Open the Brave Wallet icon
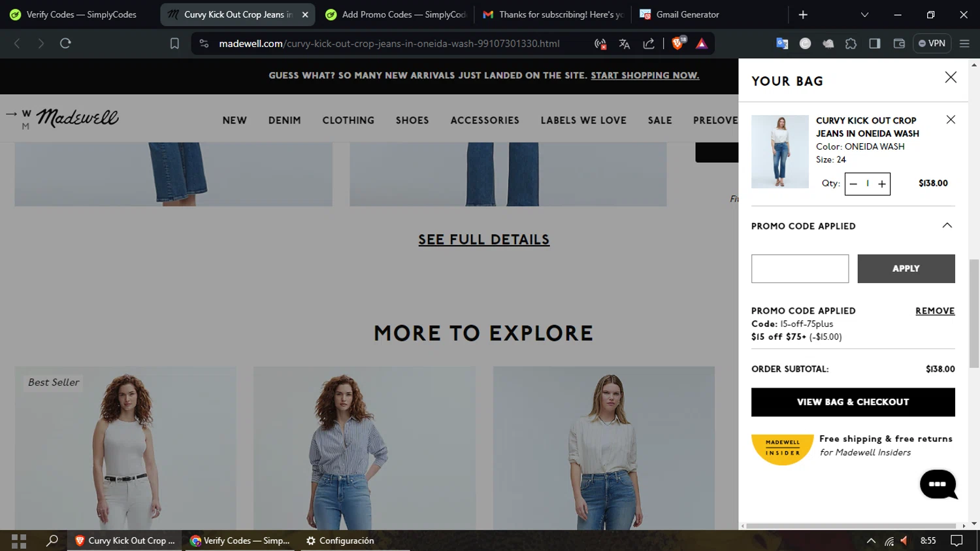980x551 pixels. point(899,43)
